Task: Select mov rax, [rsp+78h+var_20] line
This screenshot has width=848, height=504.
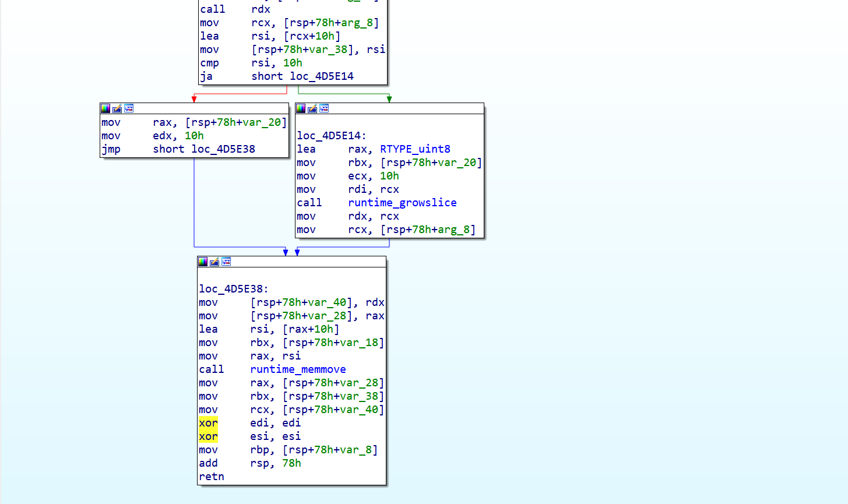Action: [x=194, y=122]
